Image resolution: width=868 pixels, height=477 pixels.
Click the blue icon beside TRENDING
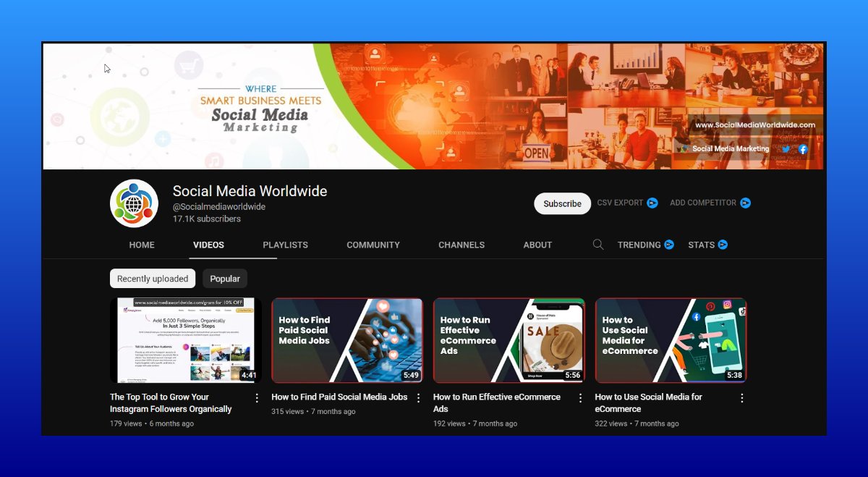point(669,245)
